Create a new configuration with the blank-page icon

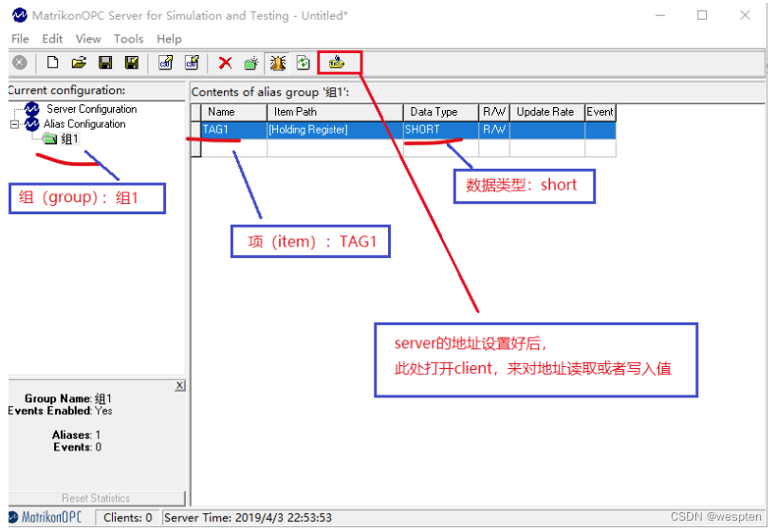tap(52, 63)
